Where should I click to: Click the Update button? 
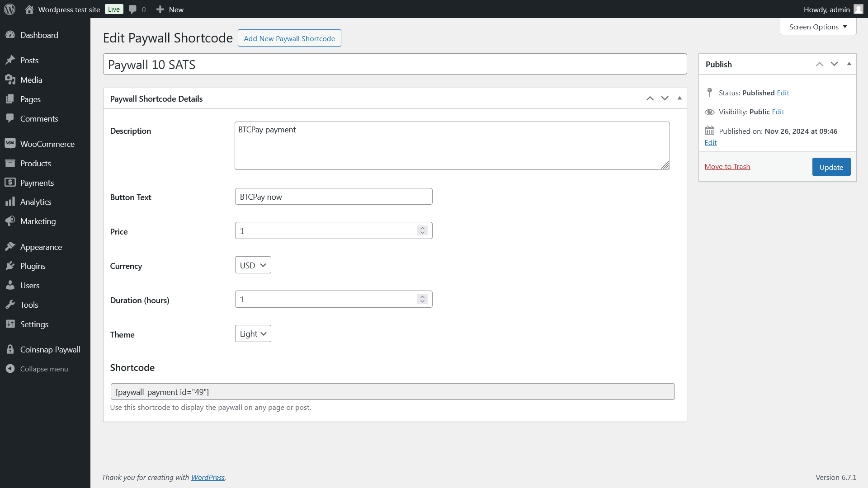[831, 167]
